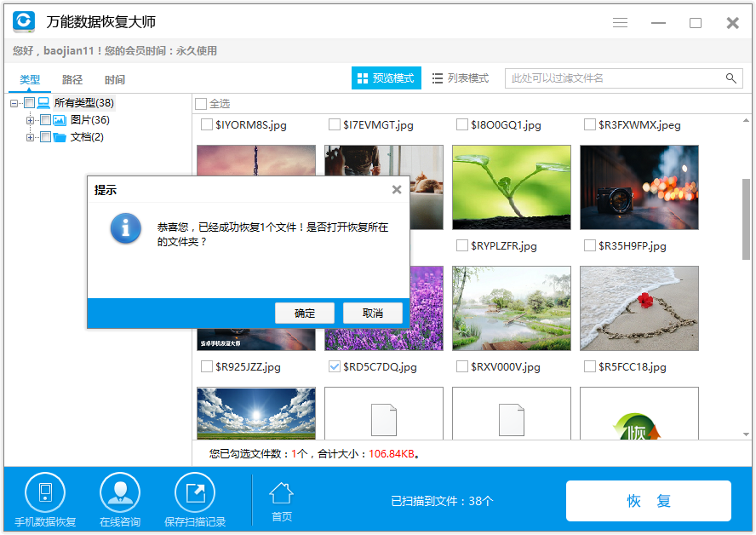This screenshot has width=756, height=535.
Task: Switch to the 路径 tab
Action: (x=72, y=78)
